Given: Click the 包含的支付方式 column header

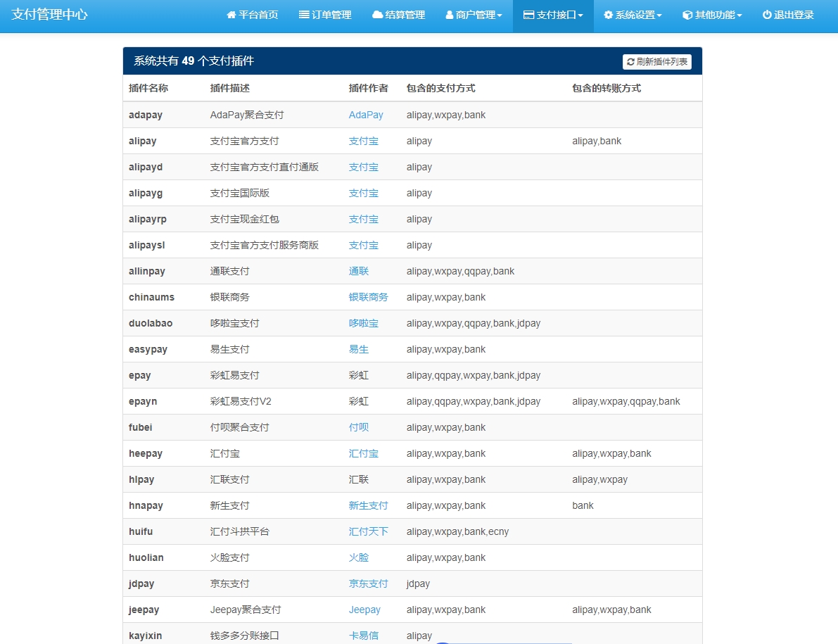Looking at the screenshot, I should (441, 88).
